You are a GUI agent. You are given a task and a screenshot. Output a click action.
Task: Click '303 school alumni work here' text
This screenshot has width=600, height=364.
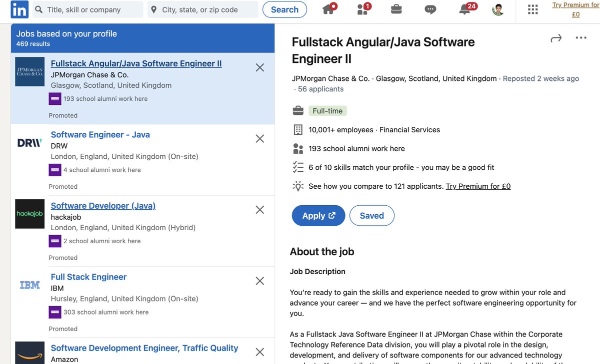coord(106,312)
